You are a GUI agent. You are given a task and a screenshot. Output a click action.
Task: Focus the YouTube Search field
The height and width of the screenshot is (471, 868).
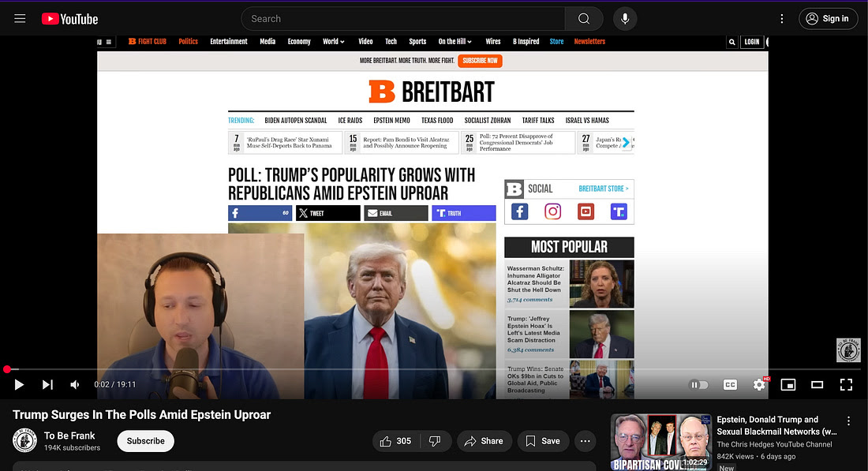point(403,19)
